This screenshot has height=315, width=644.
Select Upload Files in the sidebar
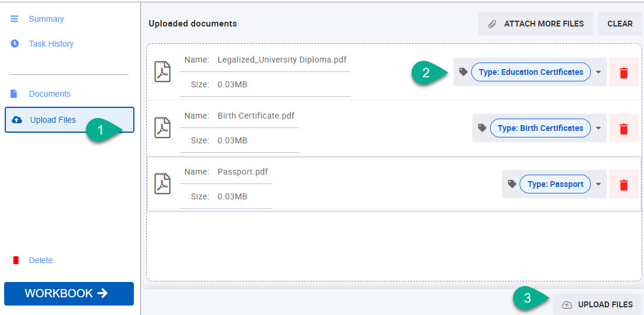tap(70, 120)
